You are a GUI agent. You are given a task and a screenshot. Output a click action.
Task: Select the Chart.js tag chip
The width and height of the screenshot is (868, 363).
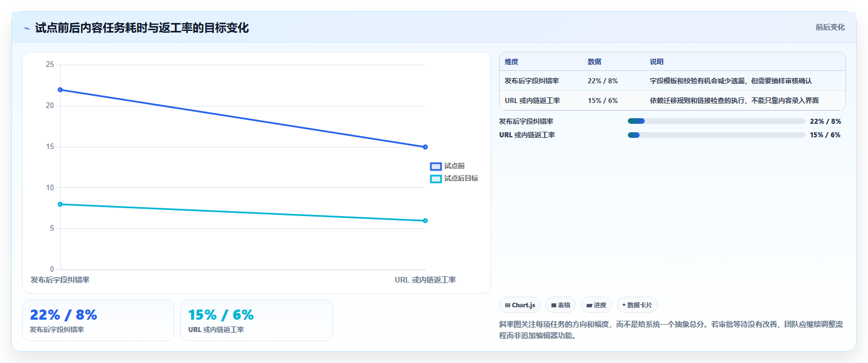[520, 305]
